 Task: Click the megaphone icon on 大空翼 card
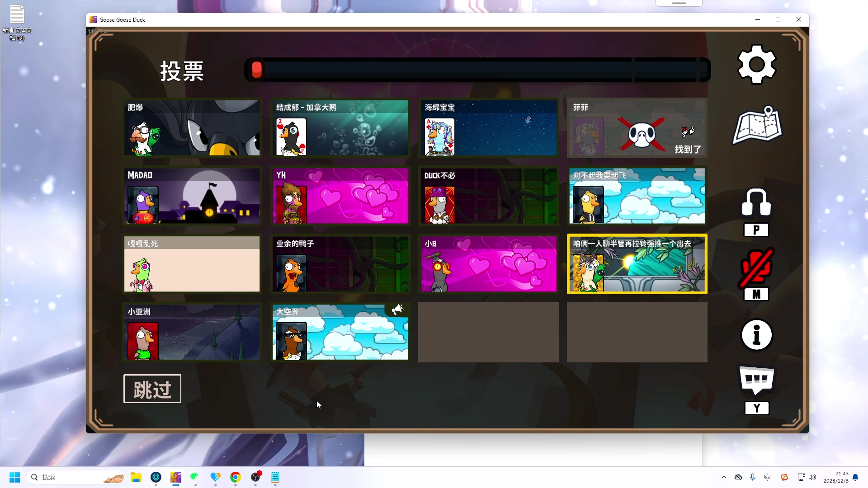coord(397,309)
